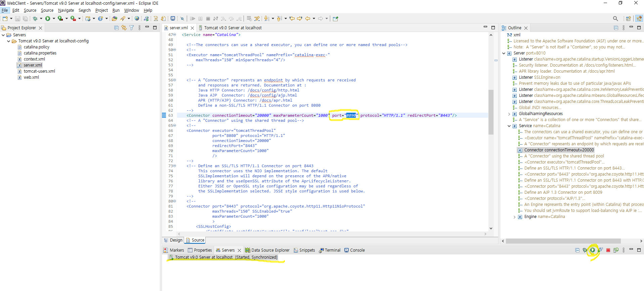Expand GlobalNamingResources in Outline

tap(509, 114)
